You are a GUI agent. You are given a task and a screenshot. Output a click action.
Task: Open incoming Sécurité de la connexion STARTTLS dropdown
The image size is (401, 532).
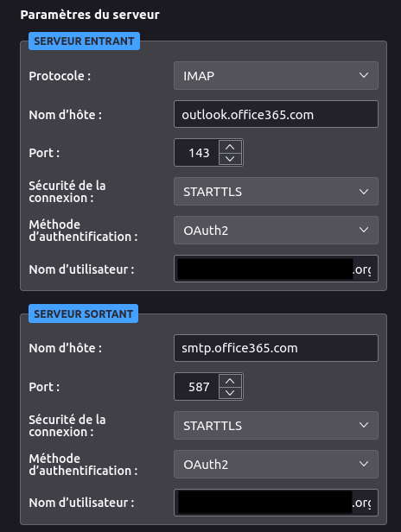tap(276, 192)
